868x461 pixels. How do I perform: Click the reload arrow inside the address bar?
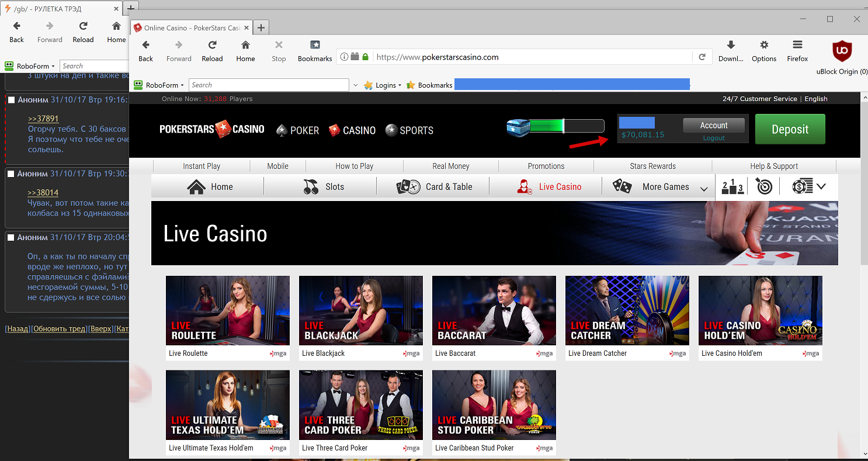coord(702,57)
